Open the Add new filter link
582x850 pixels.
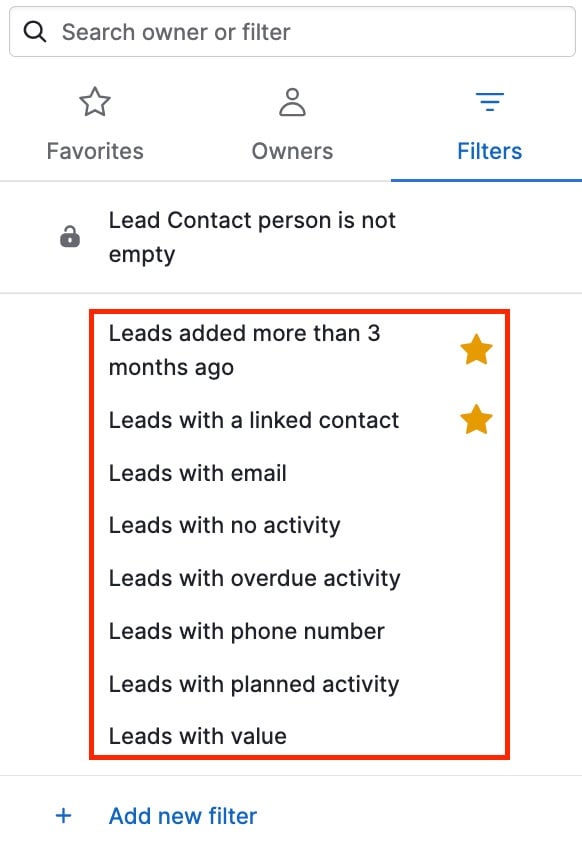[182, 816]
